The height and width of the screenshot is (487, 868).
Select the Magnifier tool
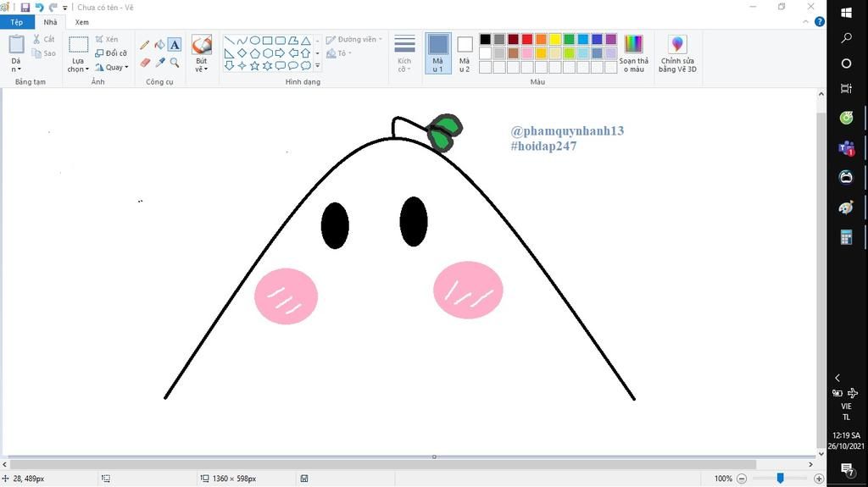175,63
